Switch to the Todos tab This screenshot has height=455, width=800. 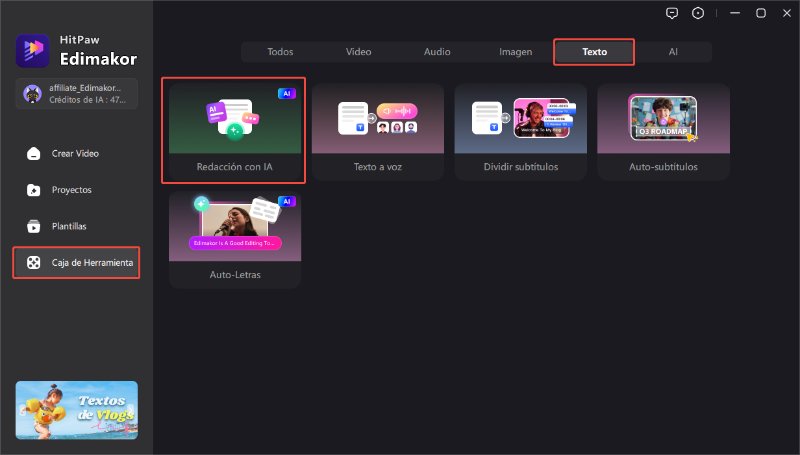280,52
